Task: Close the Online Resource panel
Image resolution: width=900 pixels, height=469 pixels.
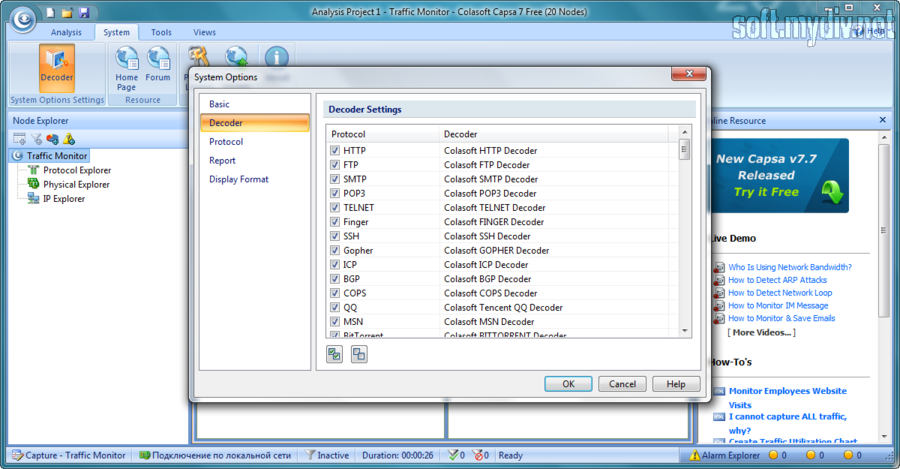Action: click(883, 120)
